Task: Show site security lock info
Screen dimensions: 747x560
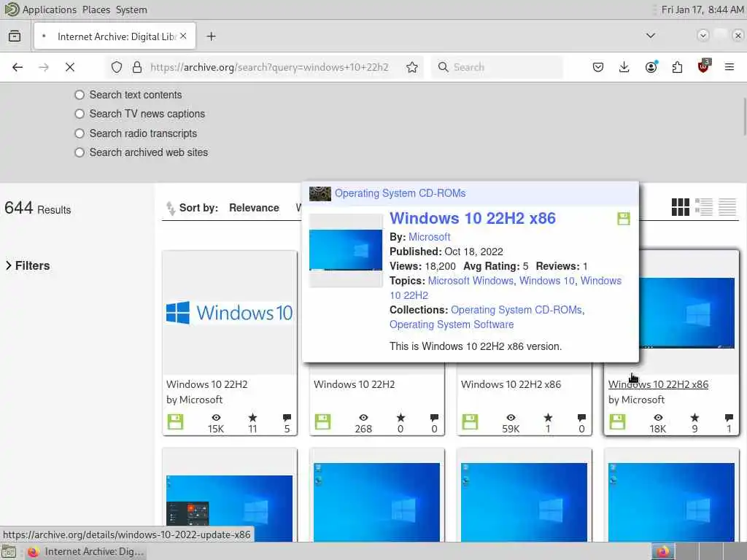Action: (137, 67)
